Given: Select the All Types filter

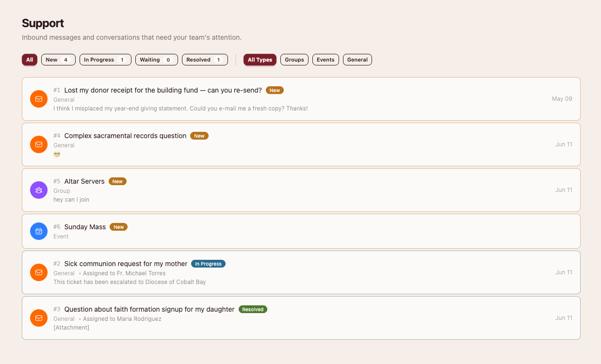Looking at the screenshot, I should pos(260,60).
